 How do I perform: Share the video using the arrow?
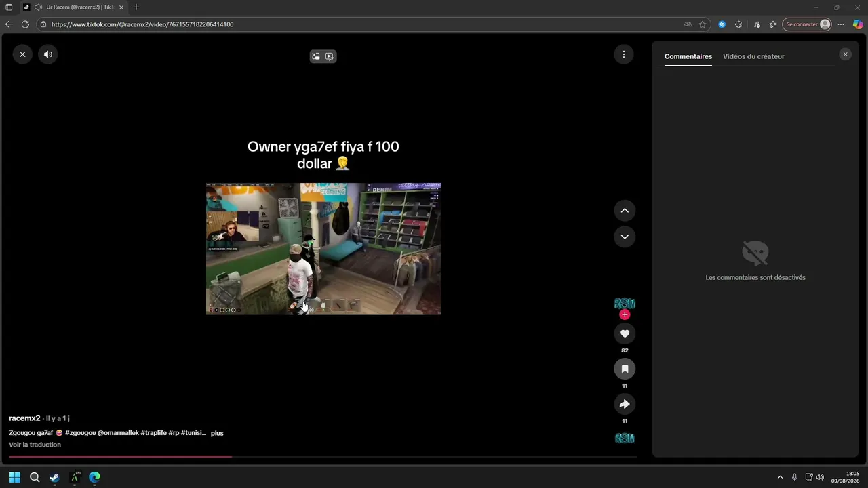625,404
